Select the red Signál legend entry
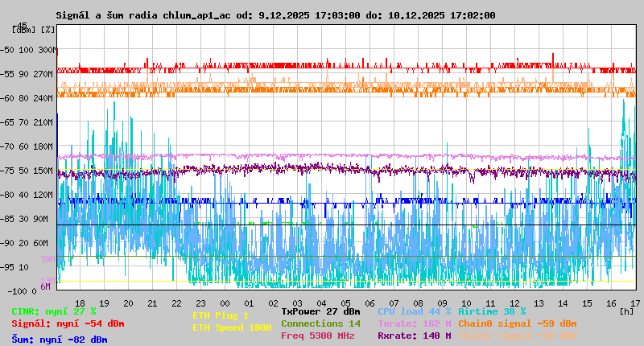This screenshot has width=644, height=346. (68, 324)
